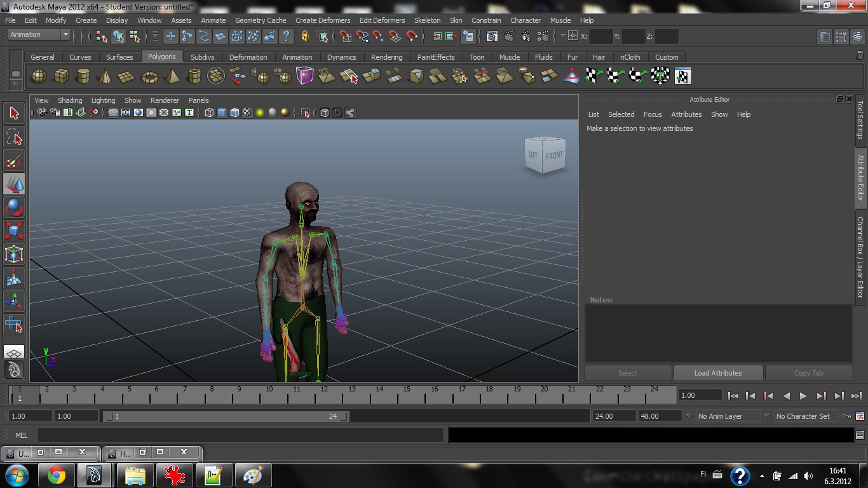
Task: Click the polygon torus shelf icon
Action: click(149, 76)
